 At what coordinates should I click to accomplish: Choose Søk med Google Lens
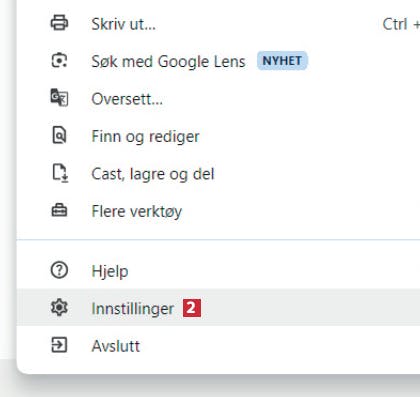(218, 61)
